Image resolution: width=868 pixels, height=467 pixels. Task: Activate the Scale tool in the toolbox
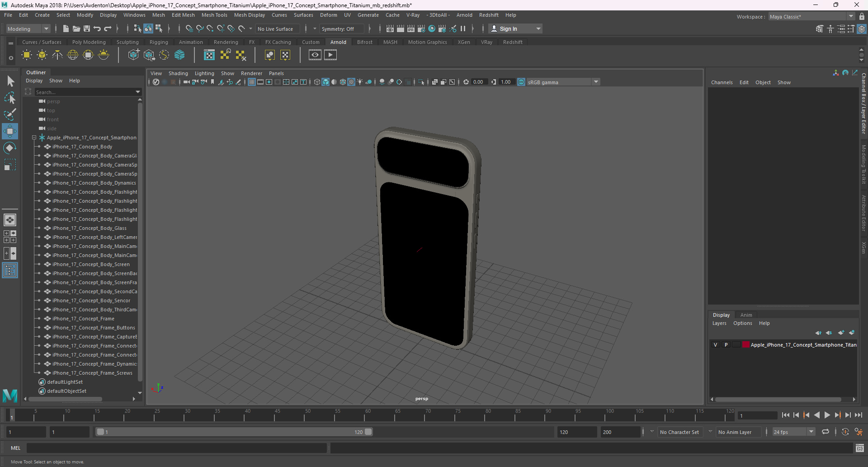10,165
